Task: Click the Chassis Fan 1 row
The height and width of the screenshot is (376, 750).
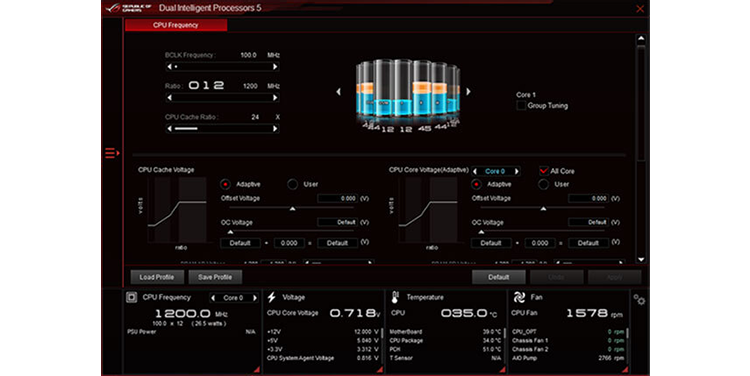Action: point(568,341)
